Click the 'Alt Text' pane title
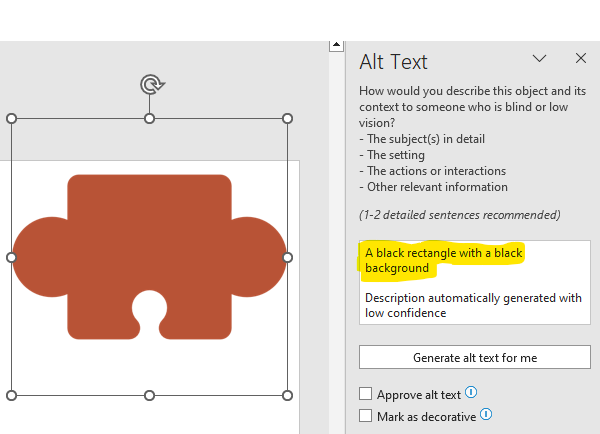 tap(393, 62)
